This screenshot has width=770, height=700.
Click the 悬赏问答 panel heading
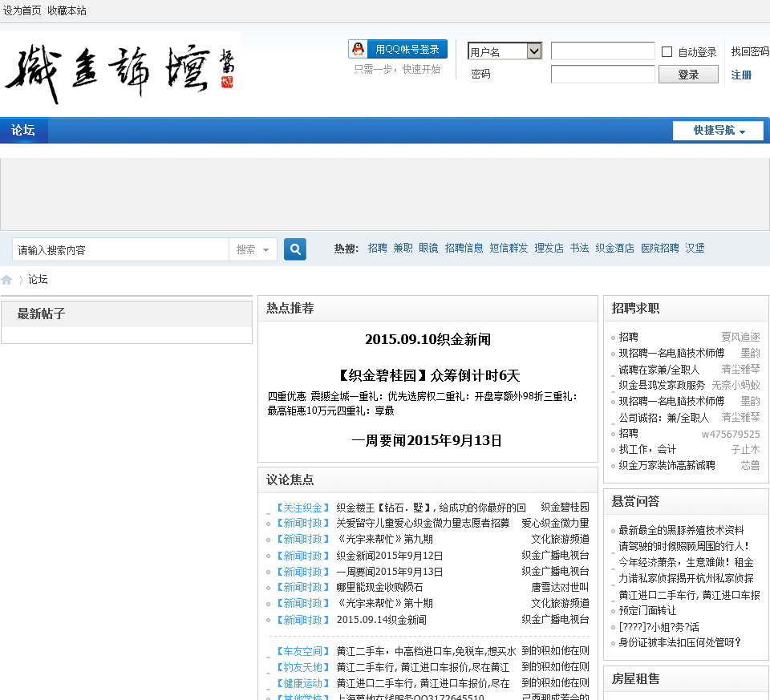[x=635, y=501]
